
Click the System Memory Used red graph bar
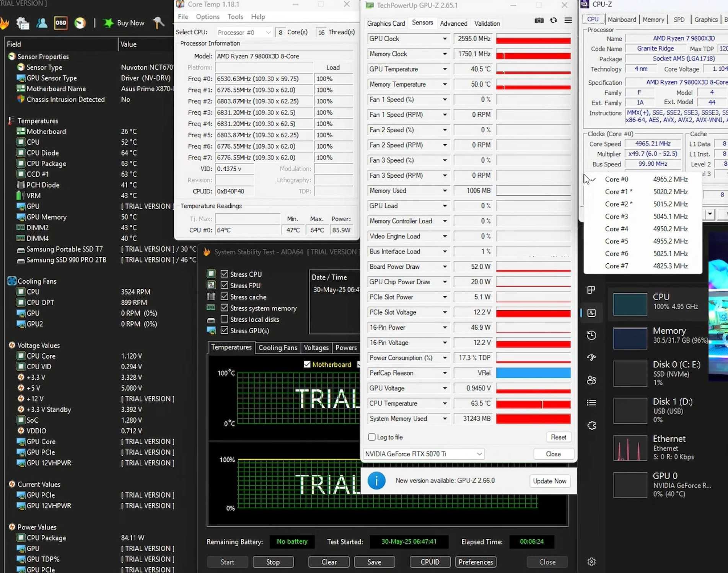tap(533, 419)
